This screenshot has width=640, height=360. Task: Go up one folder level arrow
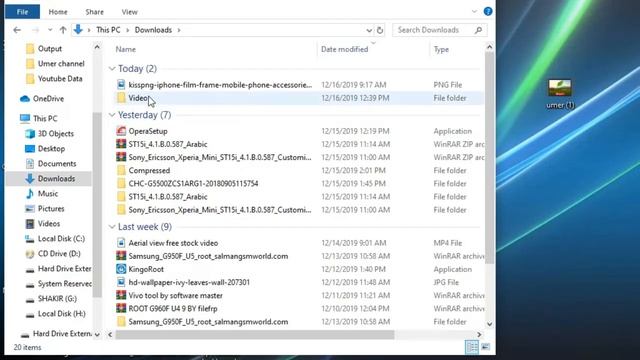(x=63, y=30)
